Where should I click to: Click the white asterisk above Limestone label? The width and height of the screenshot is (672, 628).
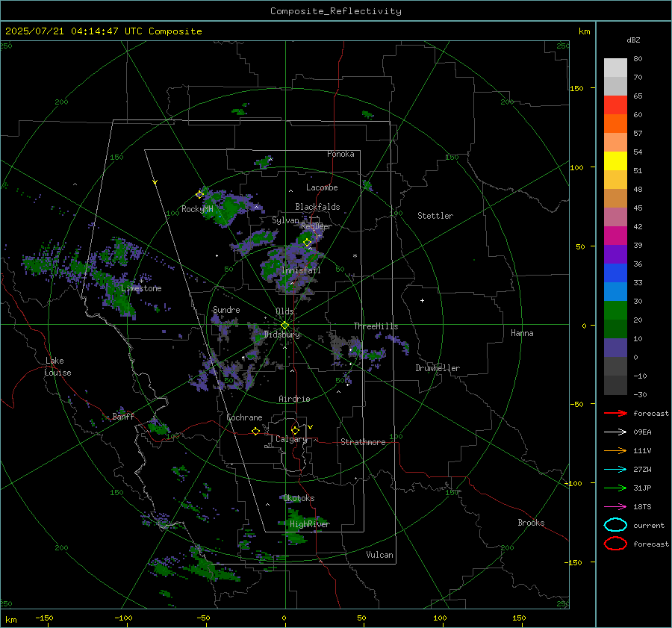[141, 282]
